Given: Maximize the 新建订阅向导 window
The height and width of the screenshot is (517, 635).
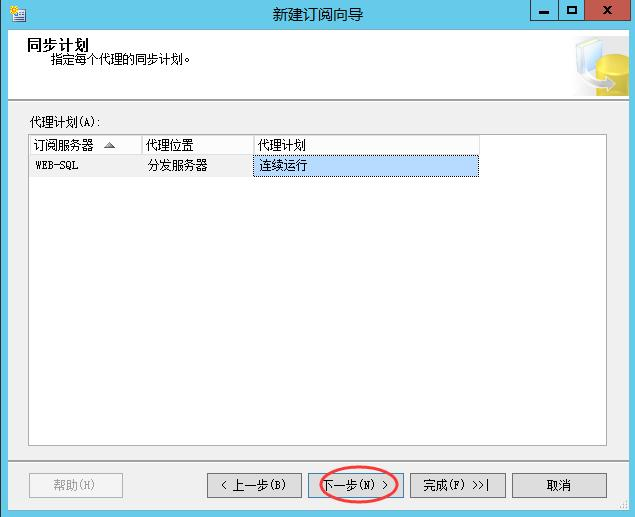Looking at the screenshot, I should point(571,12).
